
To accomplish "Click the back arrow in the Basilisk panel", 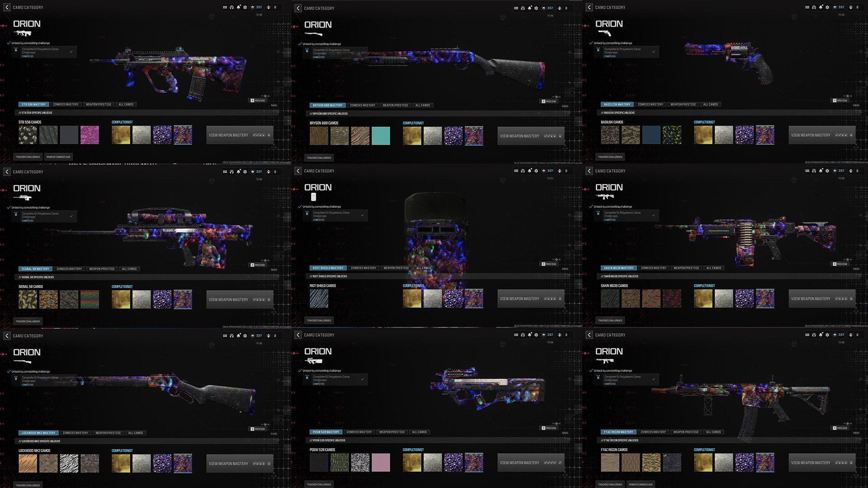I will 589,7.
